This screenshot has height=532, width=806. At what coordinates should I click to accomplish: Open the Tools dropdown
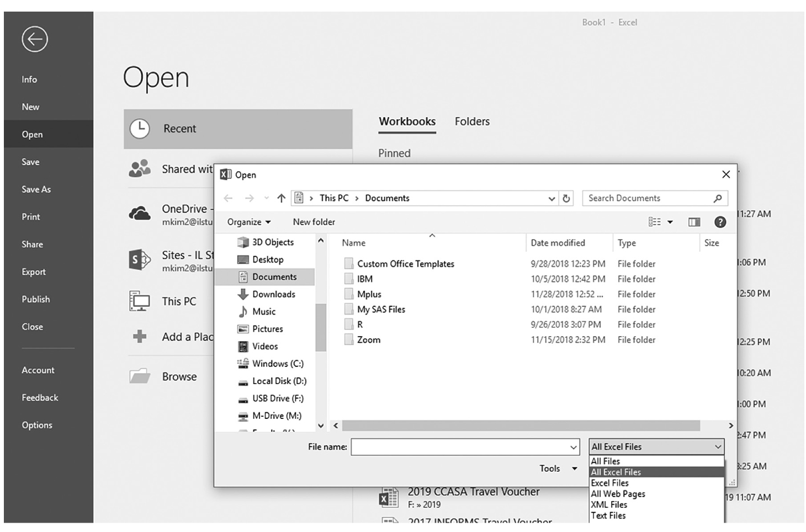(x=559, y=469)
